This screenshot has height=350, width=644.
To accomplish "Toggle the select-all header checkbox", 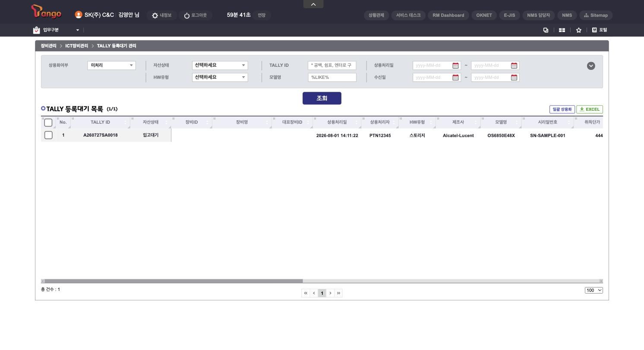I will tap(48, 123).
